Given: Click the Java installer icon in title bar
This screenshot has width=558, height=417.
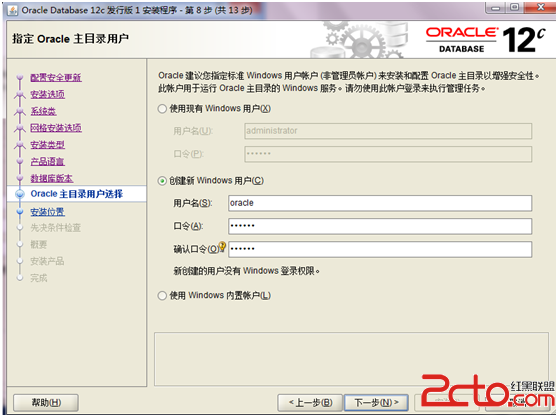Looking at the screenshot, I should tap(13, 10).
